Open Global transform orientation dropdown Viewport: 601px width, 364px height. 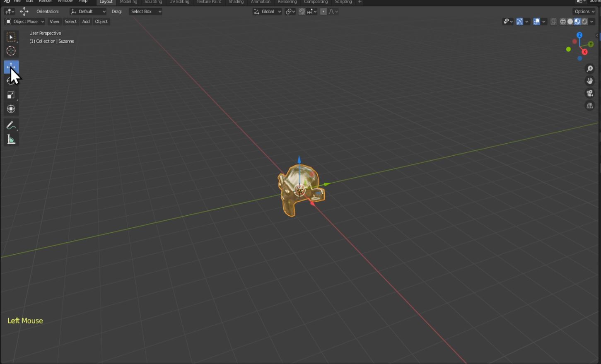pos(267,12)
